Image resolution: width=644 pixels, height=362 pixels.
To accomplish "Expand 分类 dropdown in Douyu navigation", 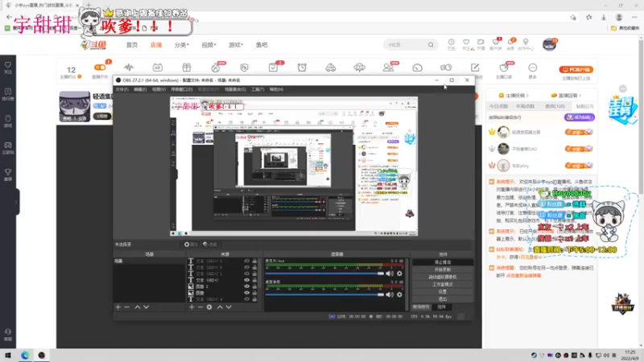I will click(x=182, y=45).
